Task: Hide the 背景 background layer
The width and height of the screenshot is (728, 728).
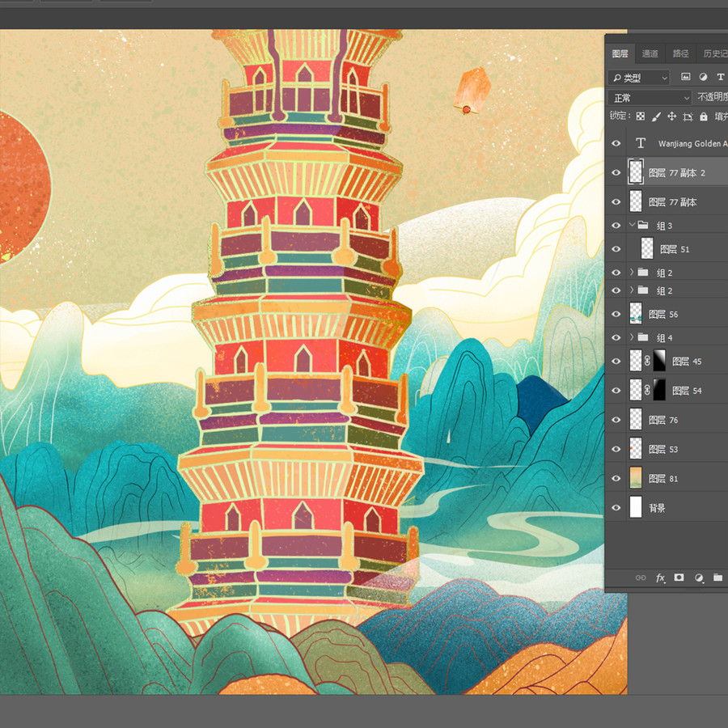Action: (616, 507)
